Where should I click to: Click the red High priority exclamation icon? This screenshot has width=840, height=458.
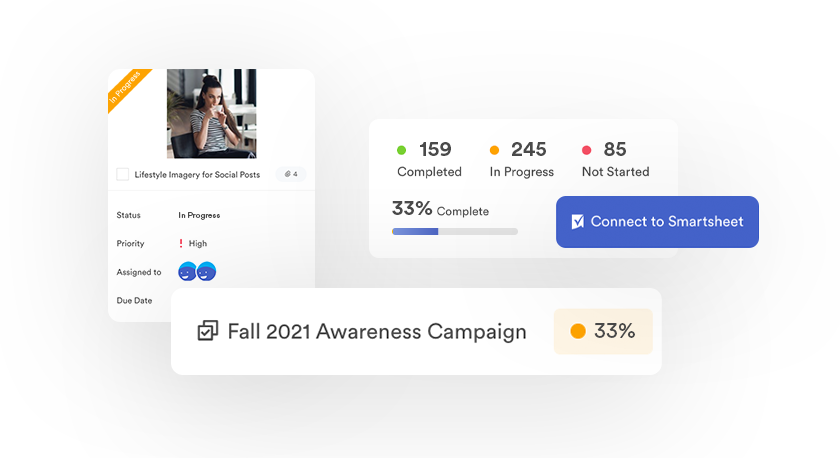pos(180,243)
